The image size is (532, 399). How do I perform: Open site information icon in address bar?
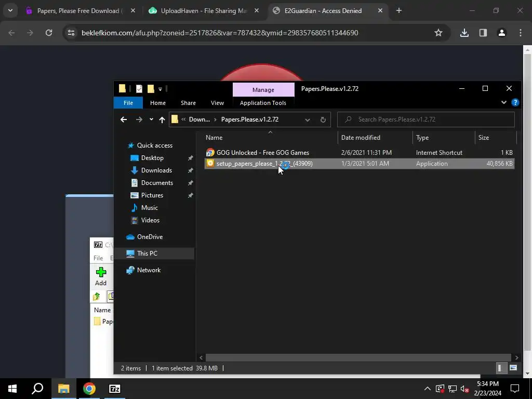click(71, 33)
